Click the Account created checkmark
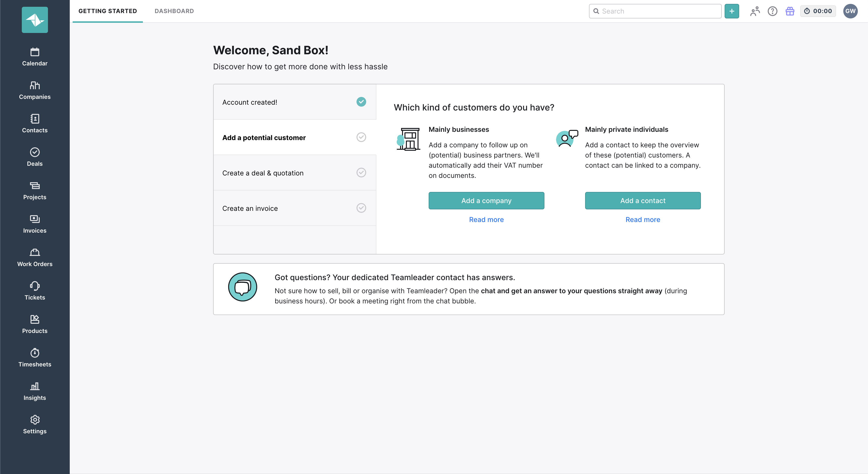 (x=361, y=102)
